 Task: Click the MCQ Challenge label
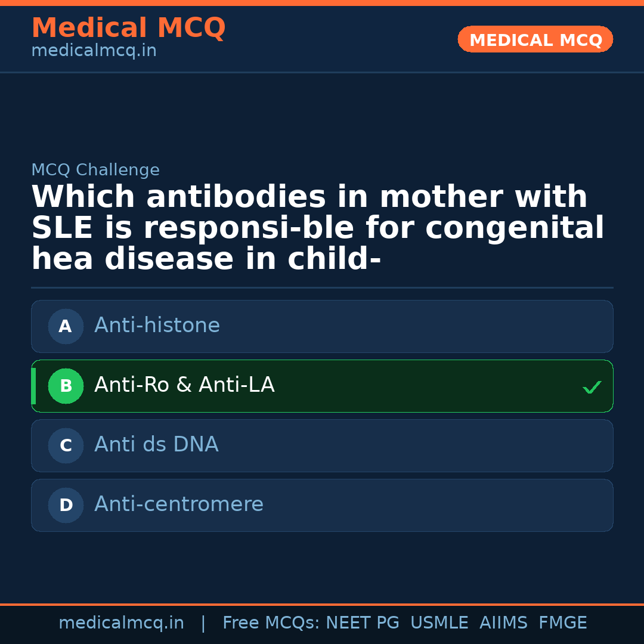click(x=95, y=170)
